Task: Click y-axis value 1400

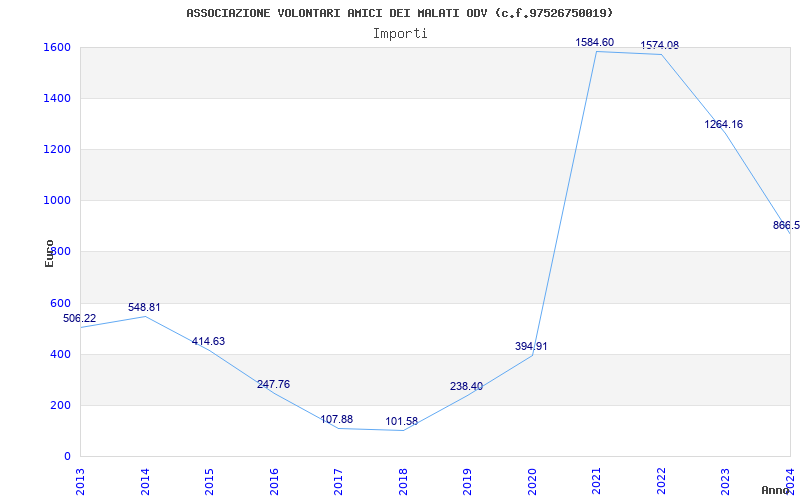Action: click(55, 98)
